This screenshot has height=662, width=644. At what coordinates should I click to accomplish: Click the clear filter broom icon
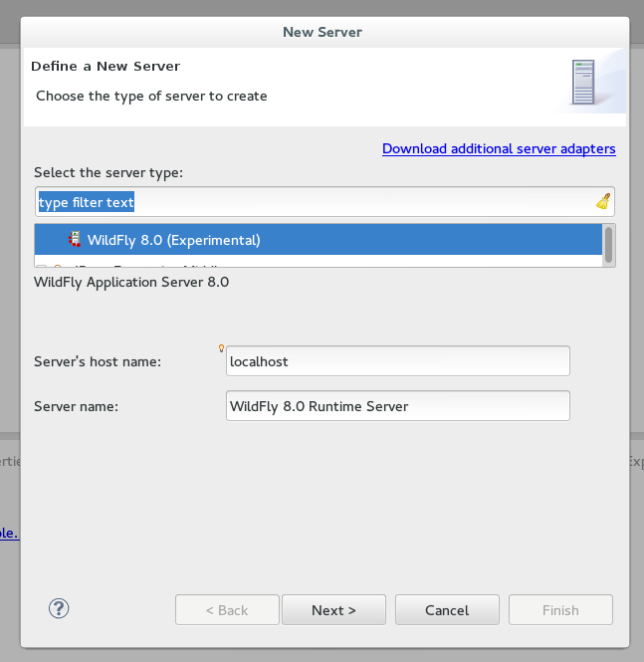tap(603, 201)
